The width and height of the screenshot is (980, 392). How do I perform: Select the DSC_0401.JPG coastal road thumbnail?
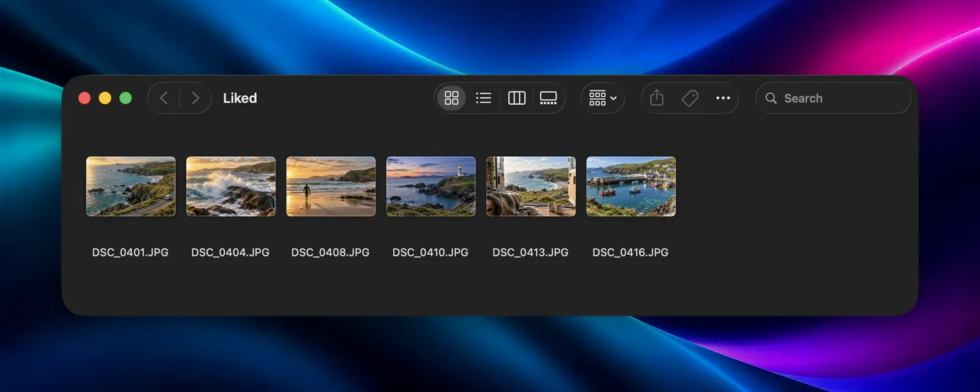click(131, 186)
